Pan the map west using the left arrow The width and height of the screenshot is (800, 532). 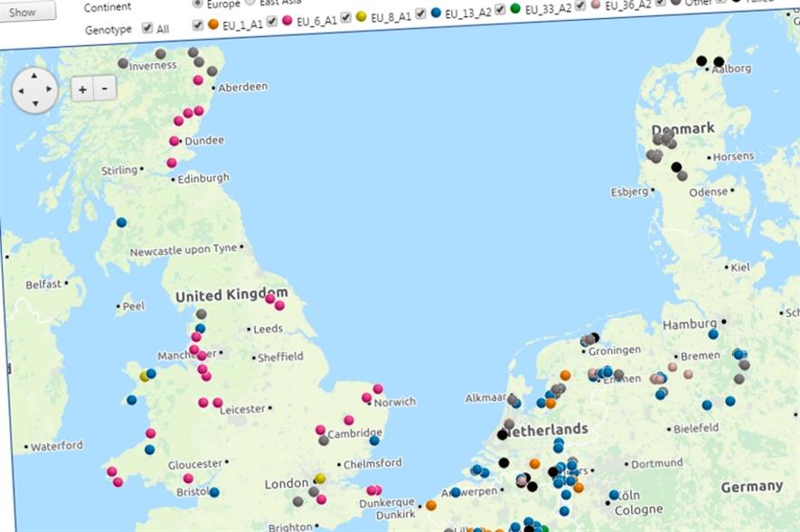tap(21, 89)
